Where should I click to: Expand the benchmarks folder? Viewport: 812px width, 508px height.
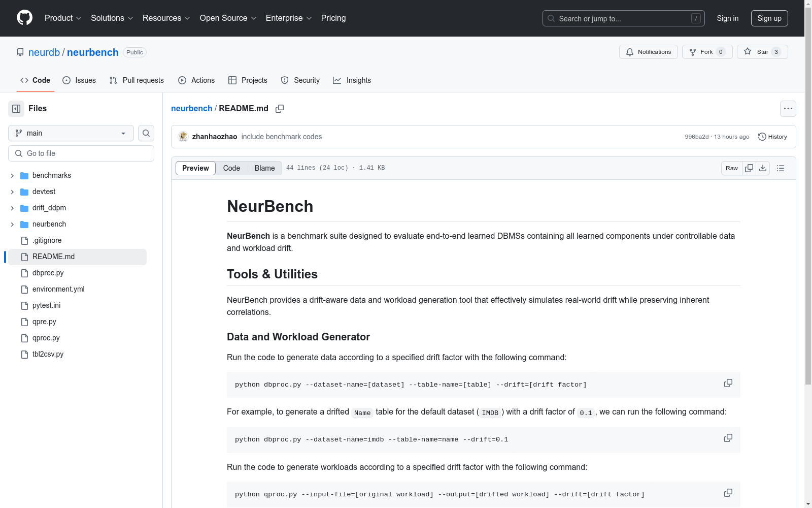[12, 175]
